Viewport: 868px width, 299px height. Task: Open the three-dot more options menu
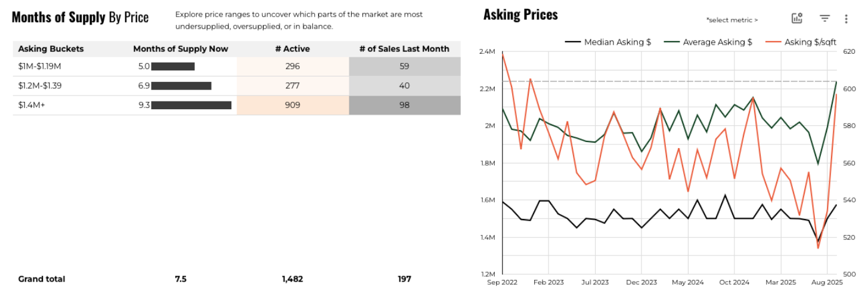(846, 19)
